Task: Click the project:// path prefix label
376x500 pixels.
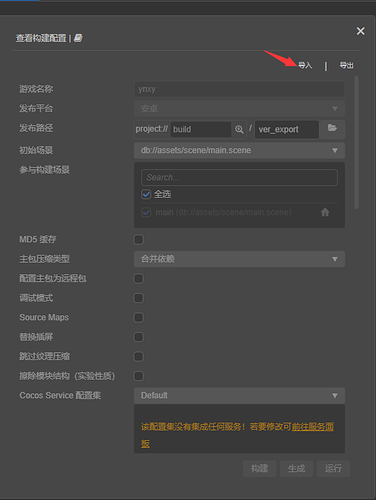Action: click(152, 129)
